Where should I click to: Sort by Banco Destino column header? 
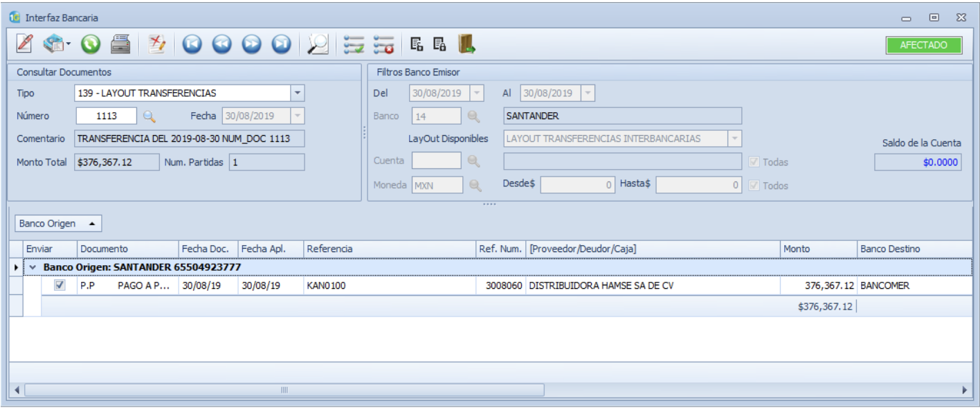[915, 249]
